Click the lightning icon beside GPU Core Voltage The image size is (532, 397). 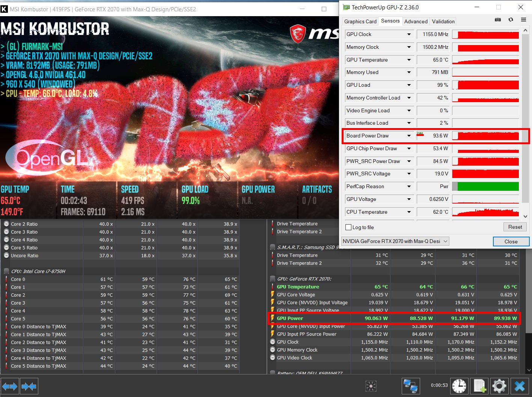coord(273,294)
